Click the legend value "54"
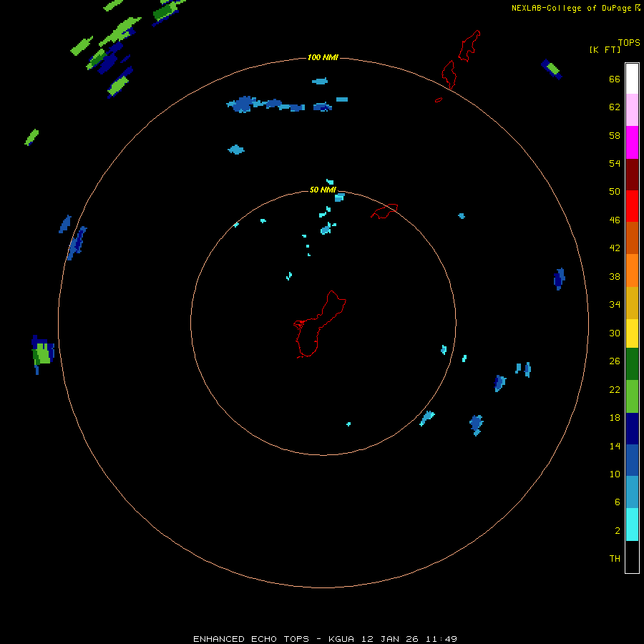The image size is (644, 644). point(615,163)
